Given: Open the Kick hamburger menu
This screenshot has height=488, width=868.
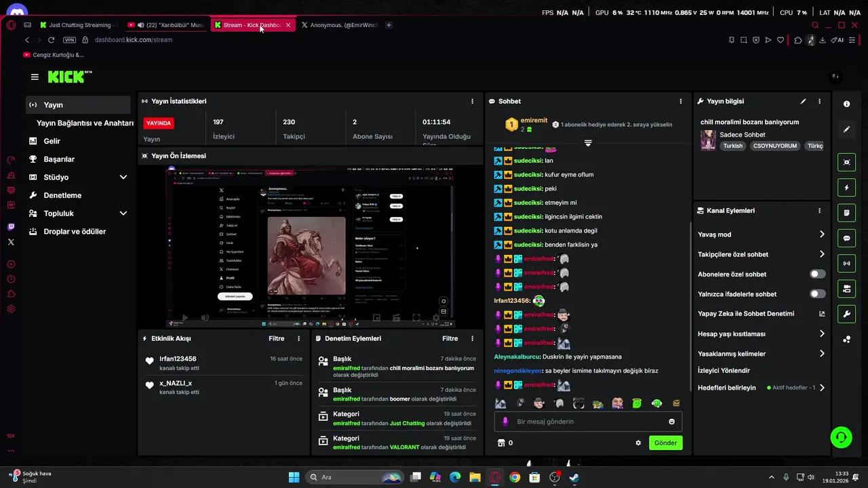Looking at the screenshot, I should pyautogui.click(x=35, y=77).
